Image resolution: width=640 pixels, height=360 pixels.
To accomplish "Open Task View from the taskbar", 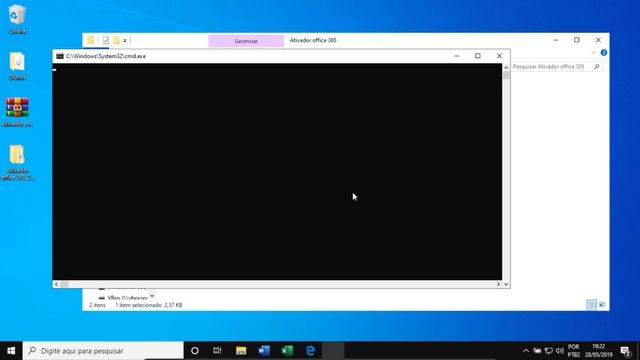I will [x=217, y=351].
